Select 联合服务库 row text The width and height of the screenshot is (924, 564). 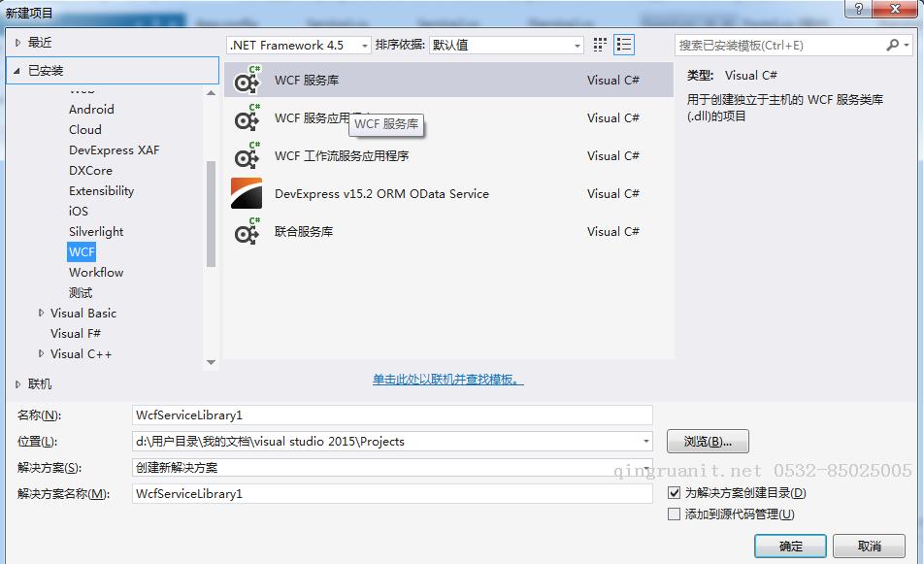coord(304,232)
